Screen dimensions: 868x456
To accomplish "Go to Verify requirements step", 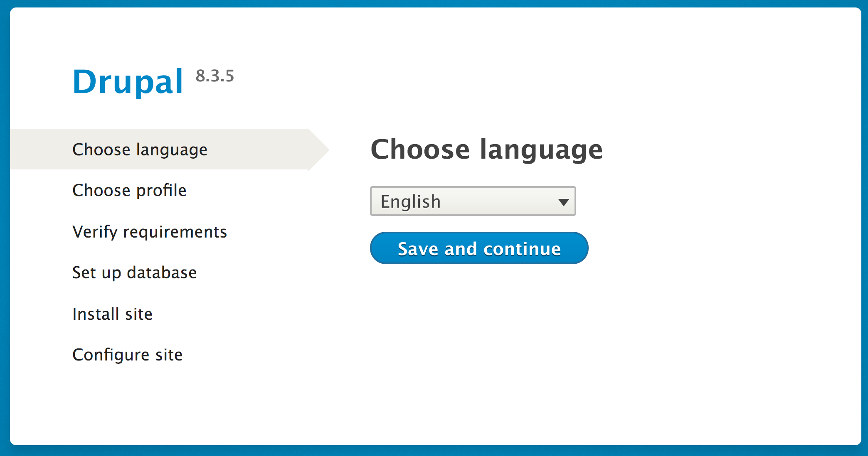I will pyautogui.click(x=150, y=232).
